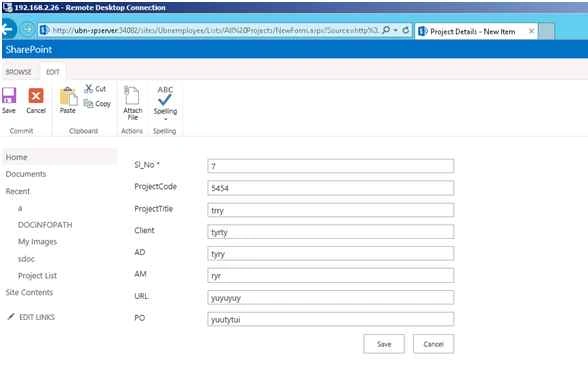
Task: Open the 'a' recent item link
Action: point(20,208)
